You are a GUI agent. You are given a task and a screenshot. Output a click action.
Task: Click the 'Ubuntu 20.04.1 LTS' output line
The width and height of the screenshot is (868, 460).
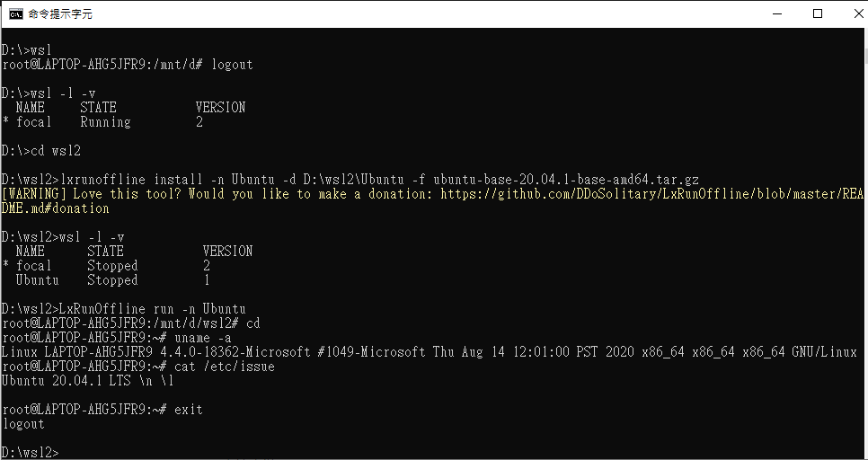click(x=87, y=381)
